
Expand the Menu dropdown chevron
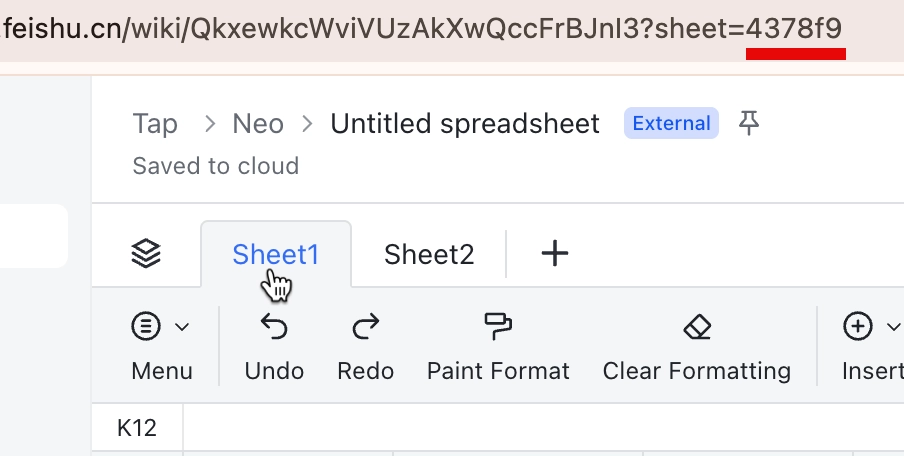182,327
